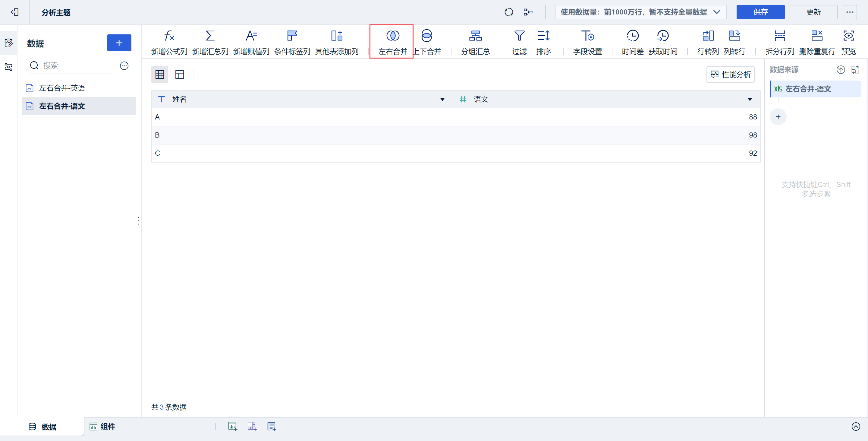Switch to the grid table view
The height and width of the screenshot is (441, 868).
tap(160, 75)
